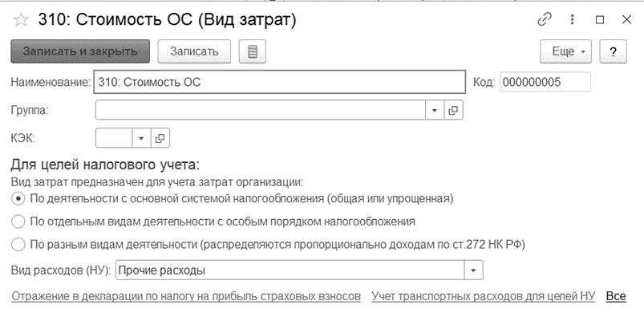The height and width of the screenshot is (313, 644).
Task: Close the Стоимость ОС form
Action: pos(626,19)
